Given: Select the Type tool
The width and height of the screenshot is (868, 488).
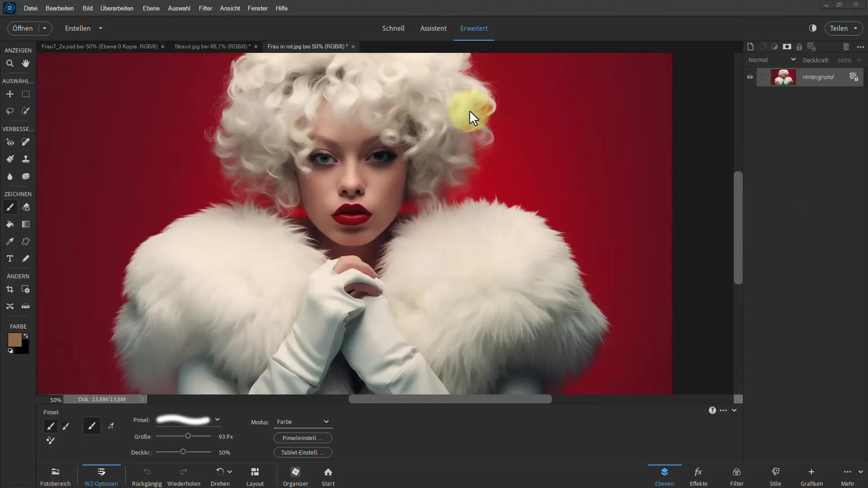Looking at the screenshot, I should coord(9,258).
